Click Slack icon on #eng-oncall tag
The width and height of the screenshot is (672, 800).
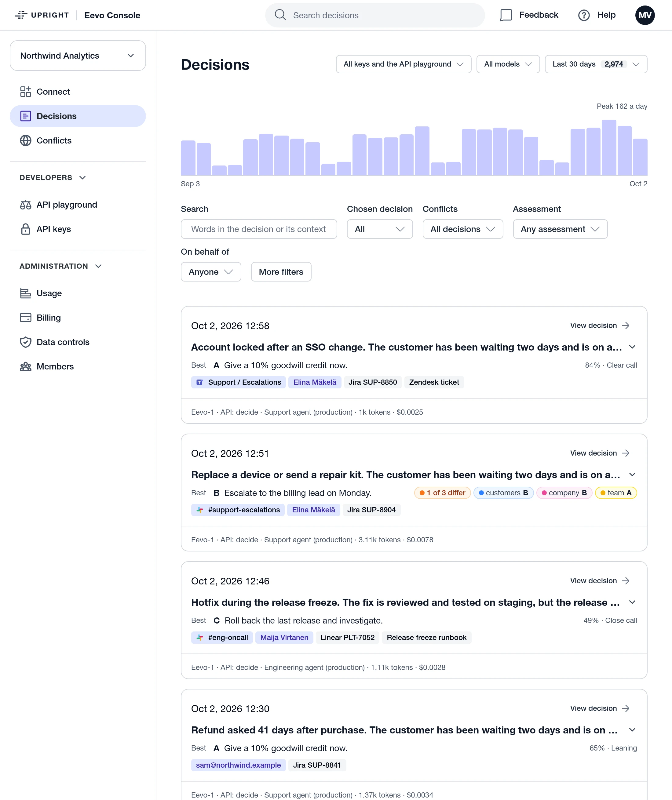click(x=200, y=637)
